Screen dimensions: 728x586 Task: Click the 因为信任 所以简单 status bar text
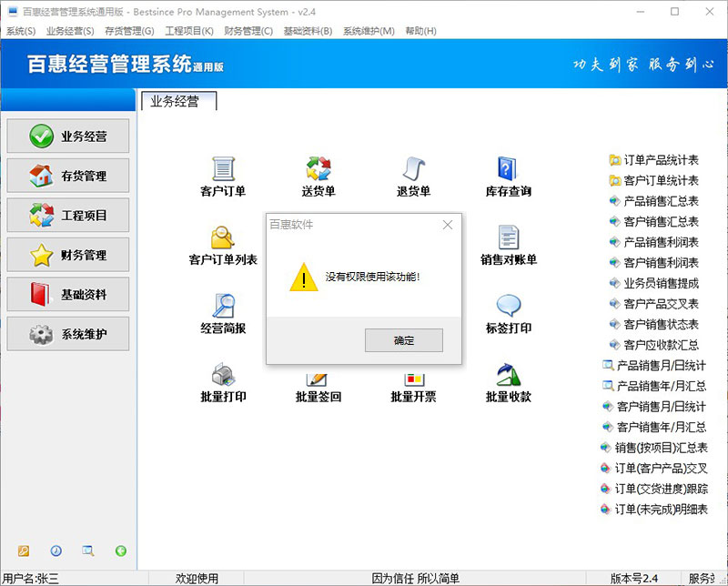coord(415,579)
